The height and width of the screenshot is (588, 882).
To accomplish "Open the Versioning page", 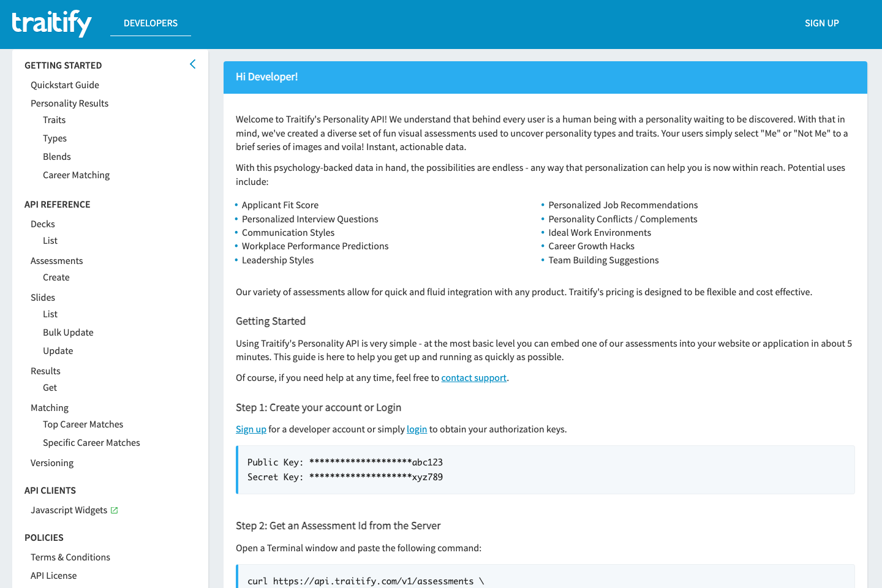I will 52,462.
